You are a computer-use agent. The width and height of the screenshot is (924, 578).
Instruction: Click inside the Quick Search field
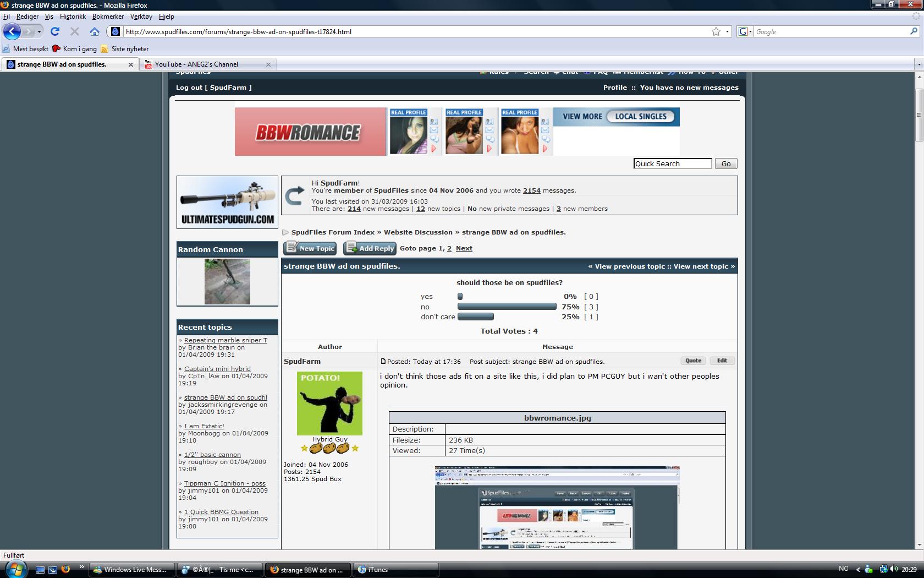tap(672, 163)
